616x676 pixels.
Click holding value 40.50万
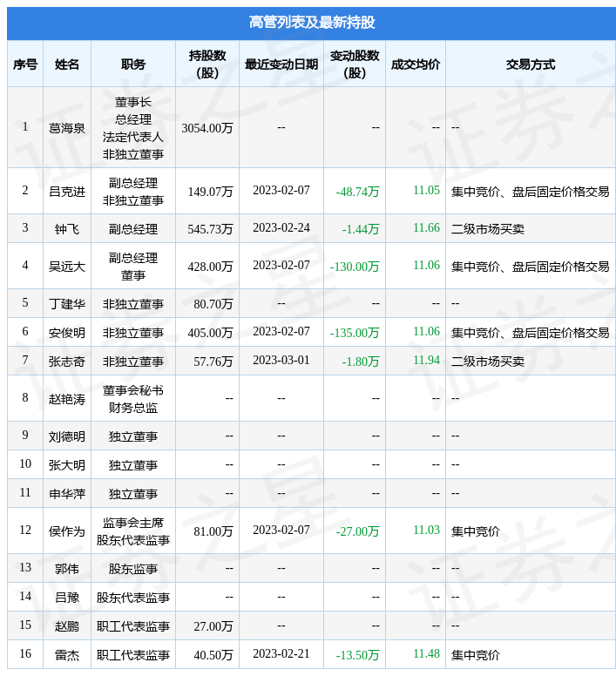coord(213,655)
